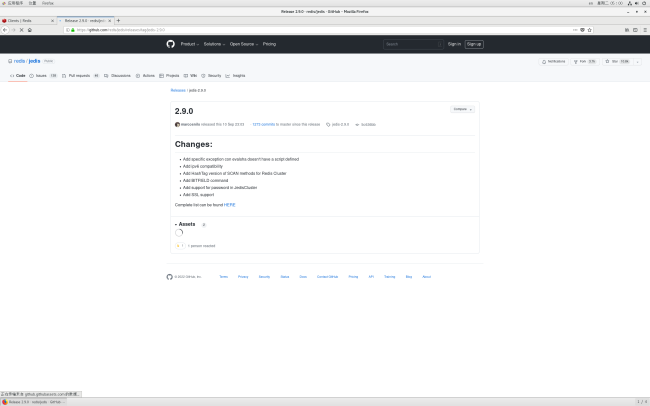Collapse the Assets section
The image size is (650, 406).
[185, 224]
